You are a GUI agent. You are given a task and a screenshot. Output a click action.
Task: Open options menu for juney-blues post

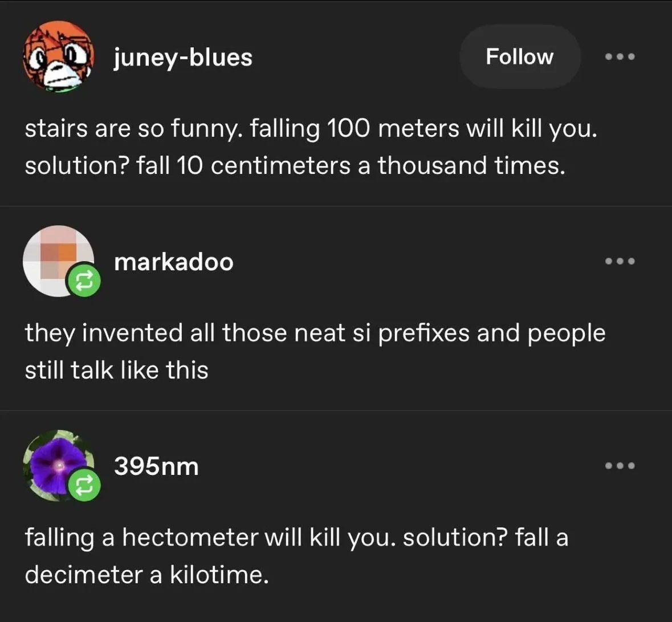[x=620, y=57]
